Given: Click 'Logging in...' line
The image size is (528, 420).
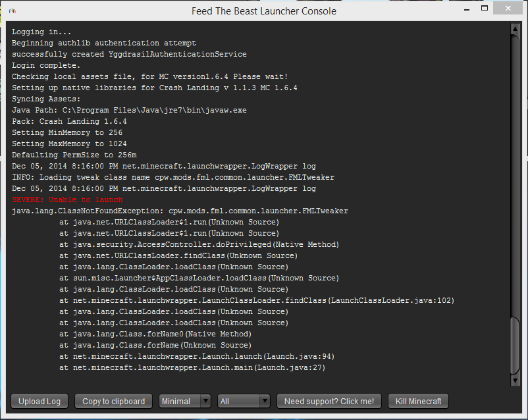Looking at the screenshot, I should pos(41,32).
